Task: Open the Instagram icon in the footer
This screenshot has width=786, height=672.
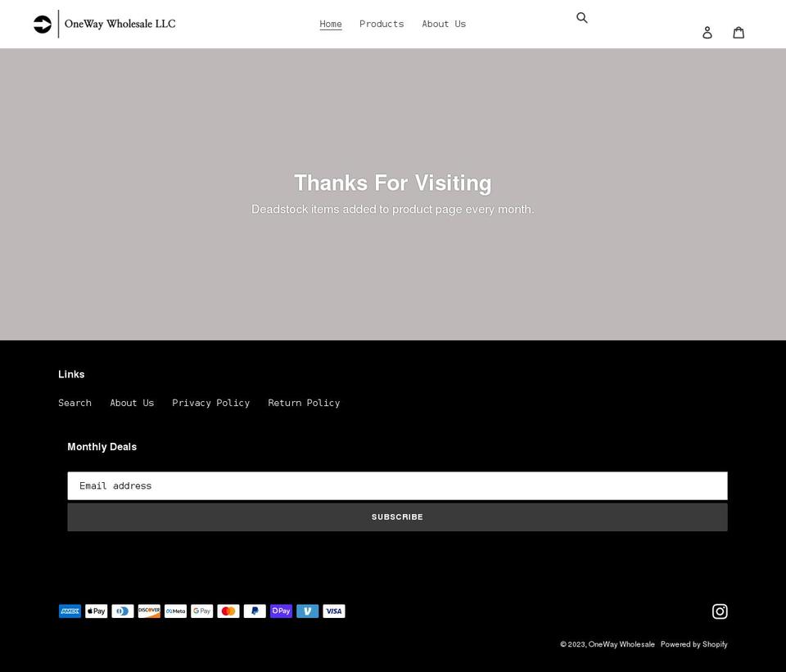Action: click(x=720, y=611)
